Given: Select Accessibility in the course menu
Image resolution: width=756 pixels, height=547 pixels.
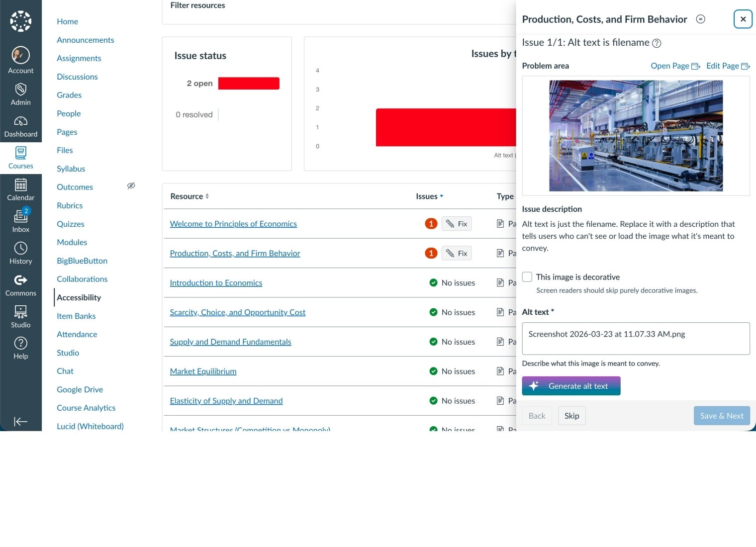Looking at the screenshot, I should point(79,297).
